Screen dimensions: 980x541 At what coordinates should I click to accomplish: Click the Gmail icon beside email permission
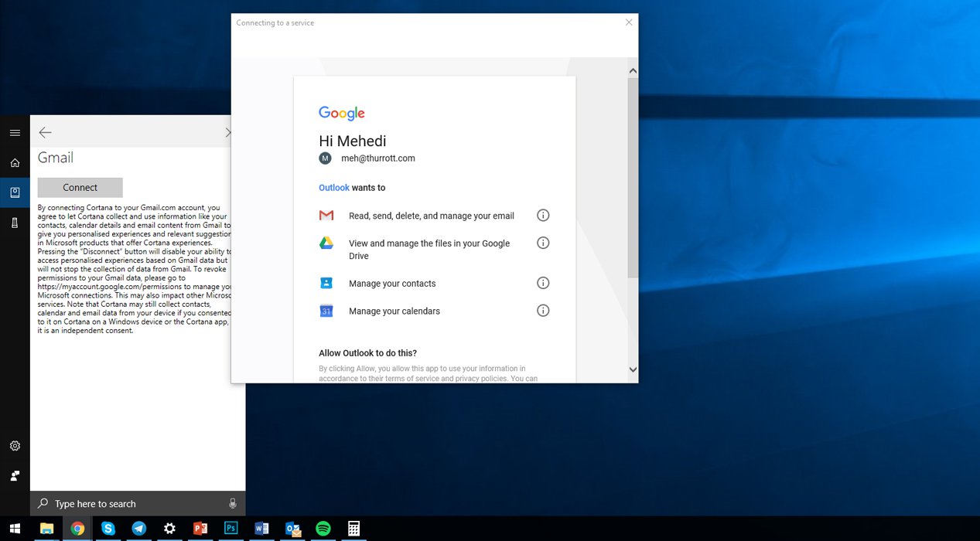[x=326, y=216]
